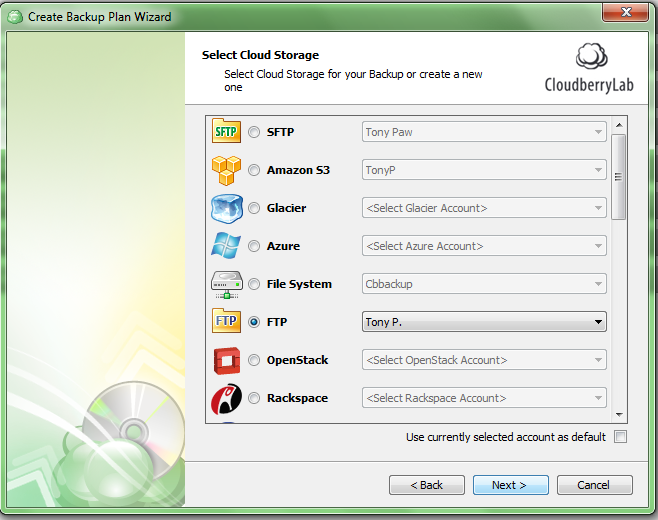Click the Select Cloud Storage heading
Viewport: 658px width, 520px height.
coord(260,55)
